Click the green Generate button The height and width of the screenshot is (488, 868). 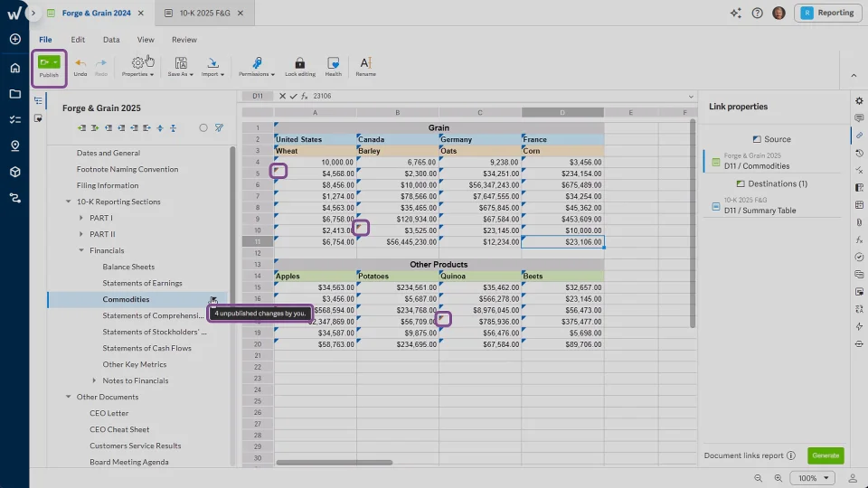pyautogui.click(x=825, y=456)
